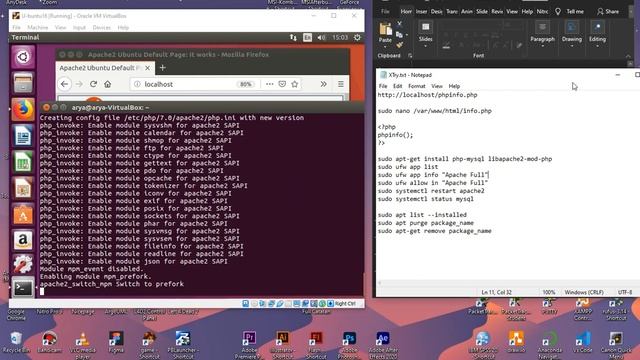Image resolution: width=640 pixels, height=360 pixels.
Task: Bookmark localhost page with star icon
Action: [295, 84]
